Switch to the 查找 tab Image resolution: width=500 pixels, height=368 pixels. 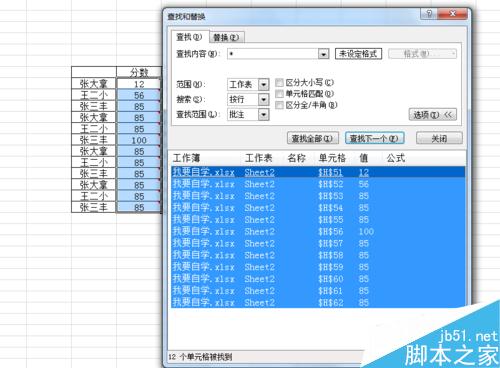point(190,37)
